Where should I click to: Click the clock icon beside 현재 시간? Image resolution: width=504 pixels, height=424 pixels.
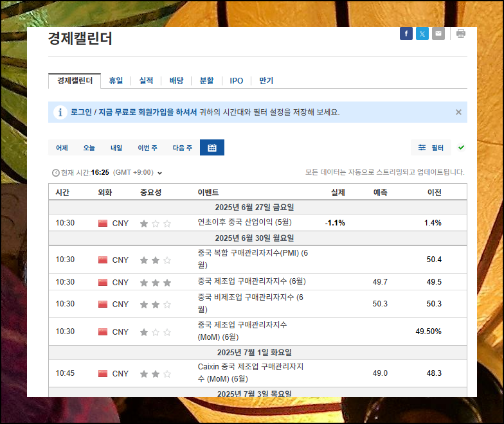point(55,173)
